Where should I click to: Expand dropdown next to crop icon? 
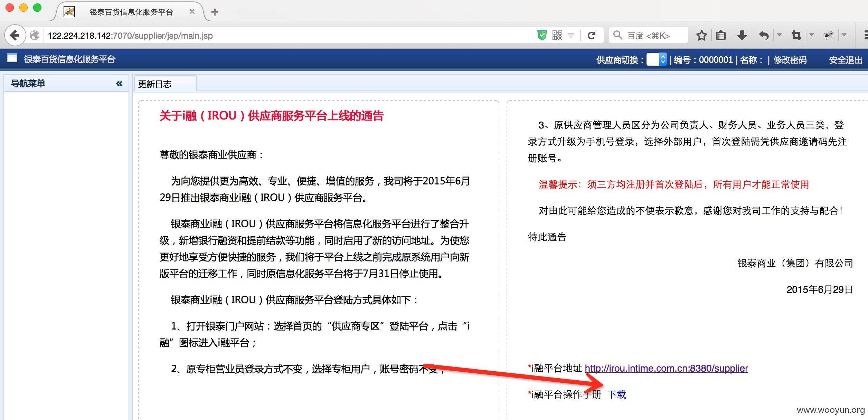click(812, 35)
